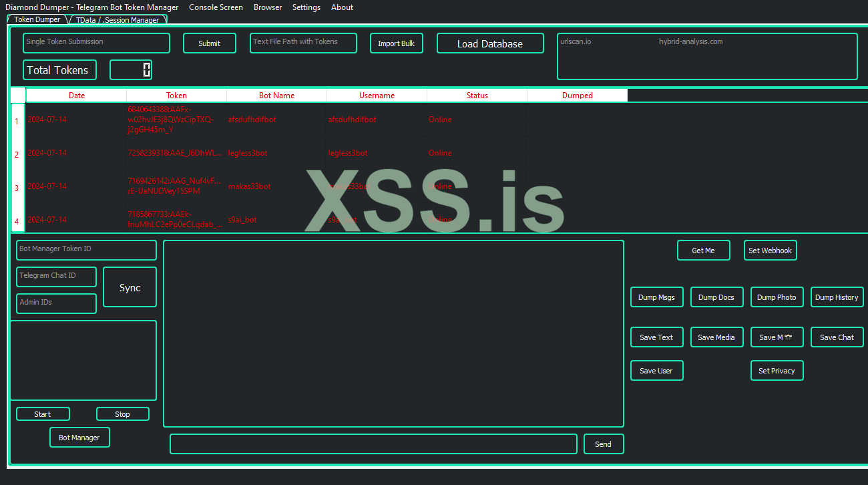
Task: Click the Set Privacy button
Action: click(777, 371)
